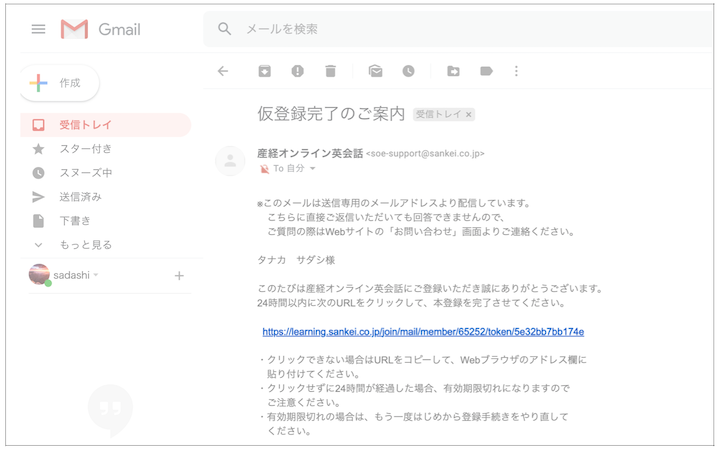Report this email as spam
Screen dimensions: 720x450
tap(298, 71)
